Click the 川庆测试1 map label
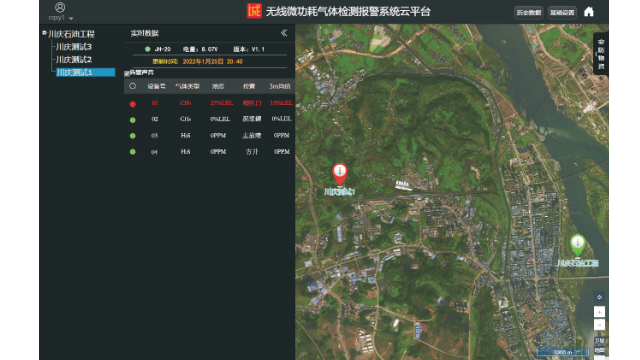Image resolution: width=640 pixels, height=360 pixels. (x=339, y=192)
